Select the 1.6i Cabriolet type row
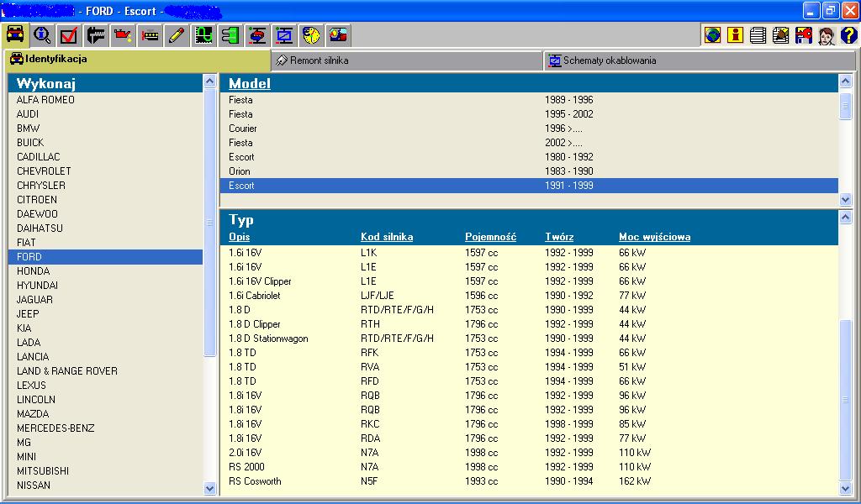 click(x=529, y=296)
